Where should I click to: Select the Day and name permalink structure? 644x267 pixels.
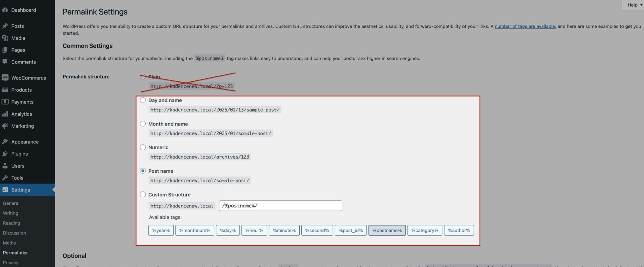pos(143,100)
